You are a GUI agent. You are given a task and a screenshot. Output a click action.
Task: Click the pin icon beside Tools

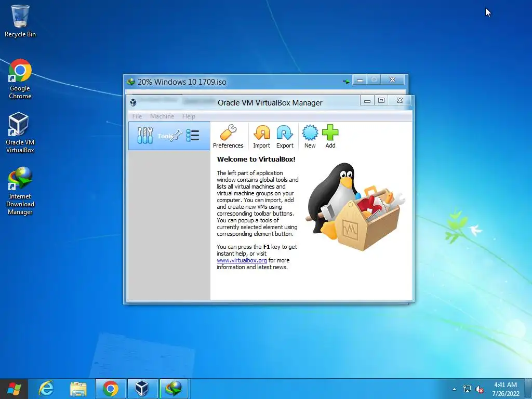(x=177, y=136)
